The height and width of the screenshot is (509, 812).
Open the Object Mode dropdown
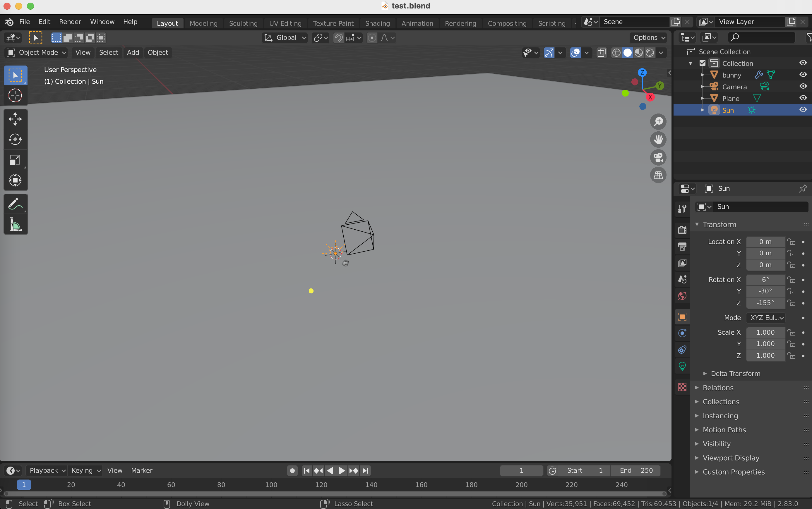tap(36, 53)
